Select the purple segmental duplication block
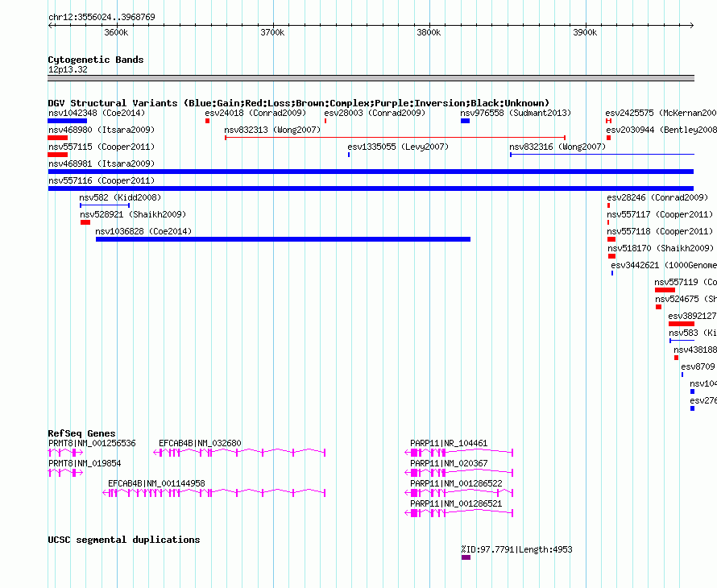The image size is (717, 588). pos(466,557)
